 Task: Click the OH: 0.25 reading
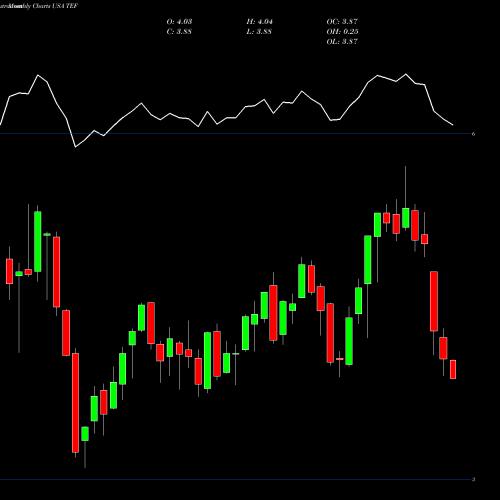[x=342, y=32]
